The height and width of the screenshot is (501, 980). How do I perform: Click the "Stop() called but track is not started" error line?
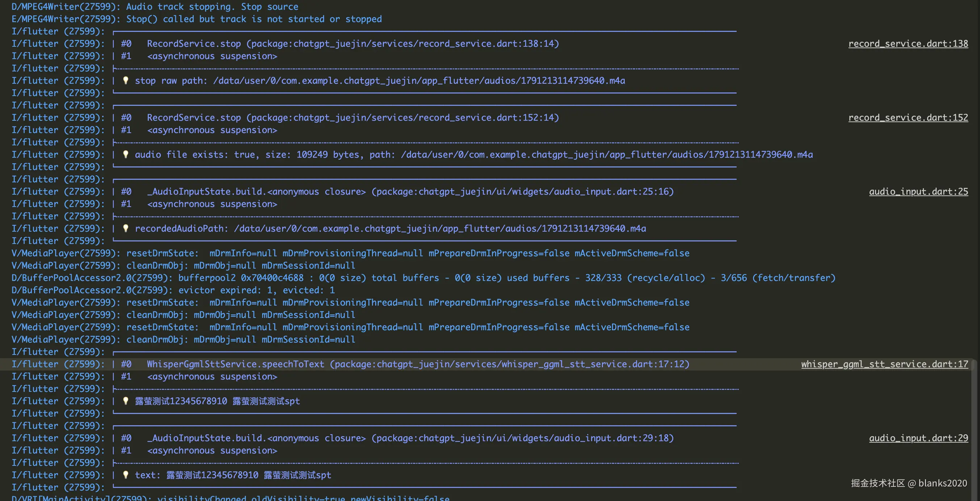197,19
